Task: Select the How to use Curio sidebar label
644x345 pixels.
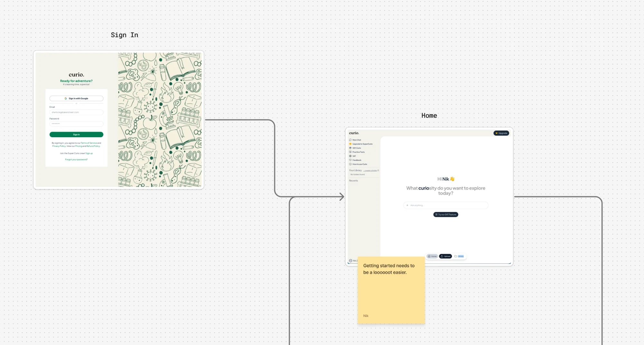Action: point(360,164)
